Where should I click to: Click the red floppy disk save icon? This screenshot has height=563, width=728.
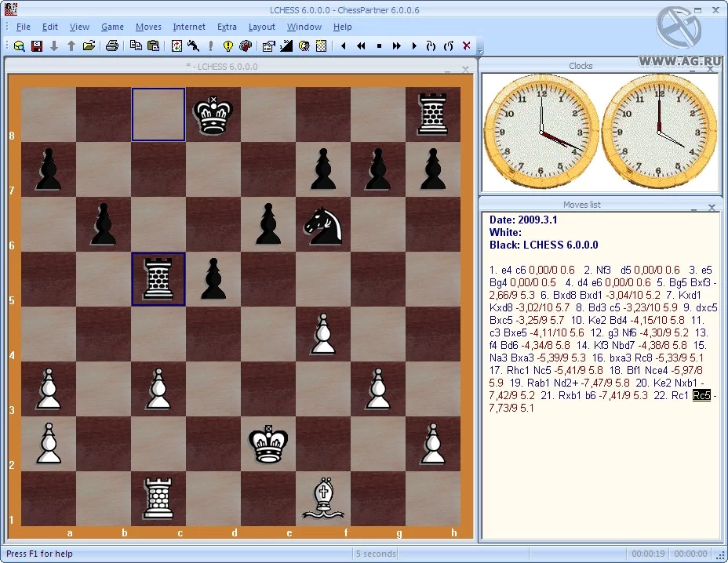click(37, 46)
